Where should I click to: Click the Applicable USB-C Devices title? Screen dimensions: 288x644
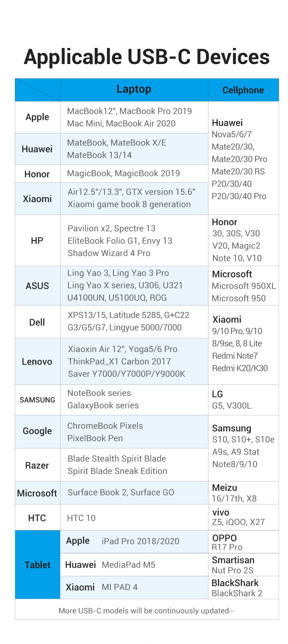tap(147, 57)
